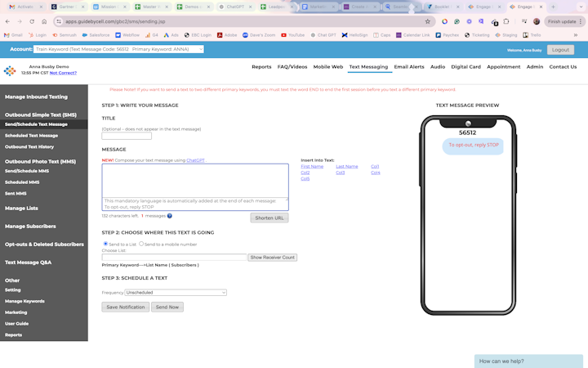Image resolution: width=588 pixels, height=368 pixels.
Task: Open Paychex bookmark
Action: [447, 35]
